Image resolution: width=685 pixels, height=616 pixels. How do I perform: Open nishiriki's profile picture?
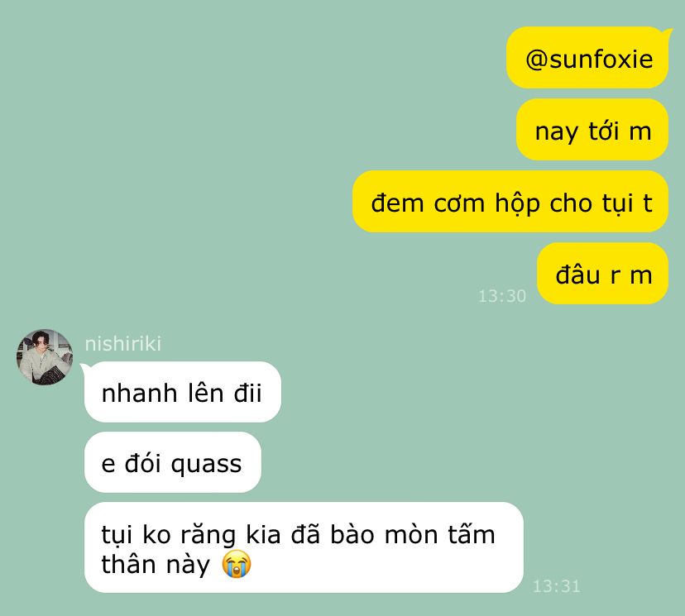pyautogui.click(x=45, y=357)
